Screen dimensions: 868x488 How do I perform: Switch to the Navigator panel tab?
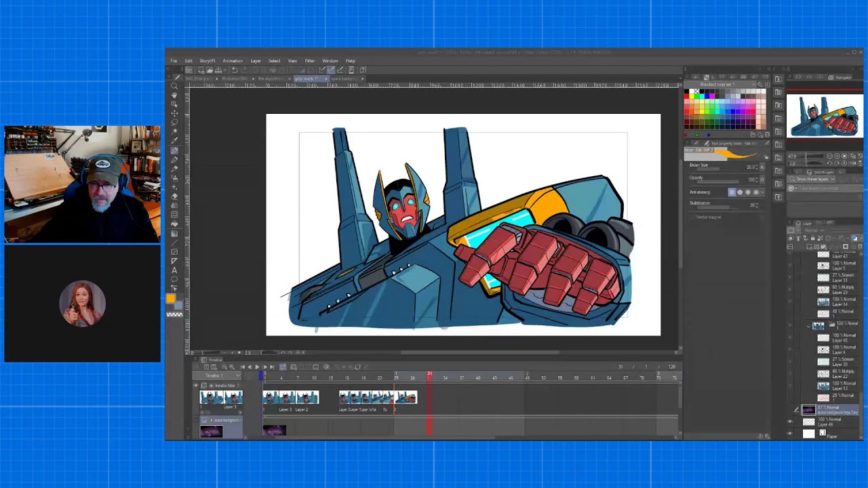coord(841,77)
